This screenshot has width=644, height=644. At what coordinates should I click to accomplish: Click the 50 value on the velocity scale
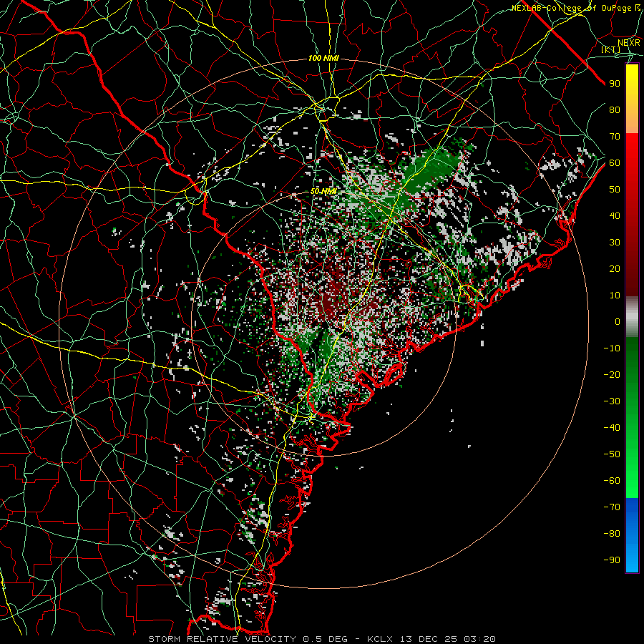[x=615, y=190]
